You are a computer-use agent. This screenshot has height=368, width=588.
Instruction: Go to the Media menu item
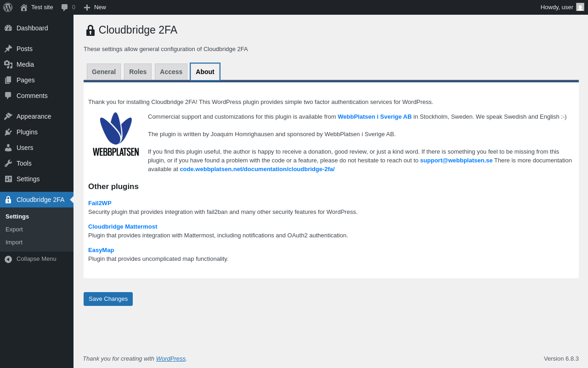coord(37,64)
